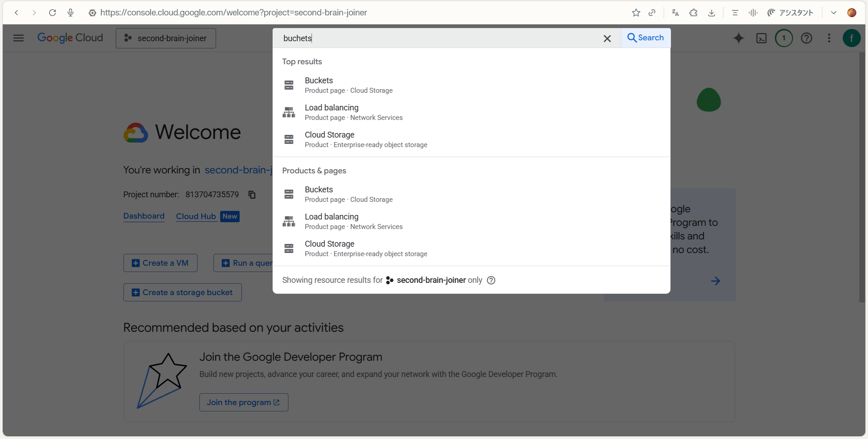Copy the project number to clipboard
The height and width of the screenshot is (439, 868).
252,195
